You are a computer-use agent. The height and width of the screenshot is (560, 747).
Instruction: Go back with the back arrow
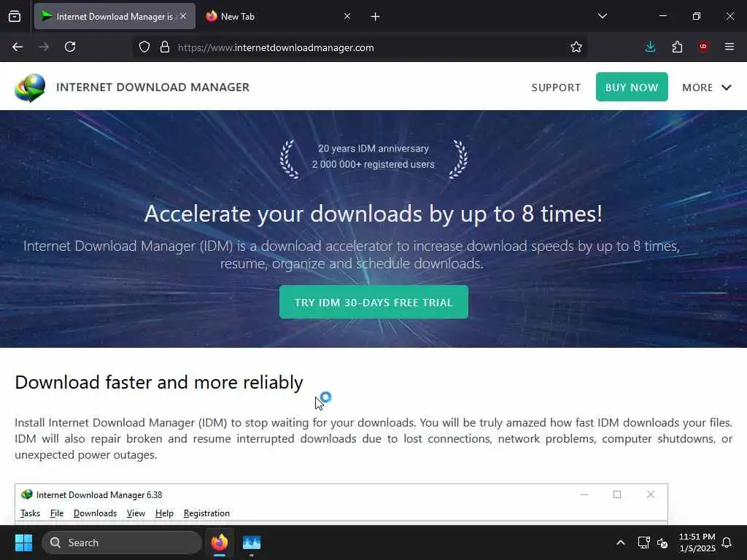click(18, 47)
